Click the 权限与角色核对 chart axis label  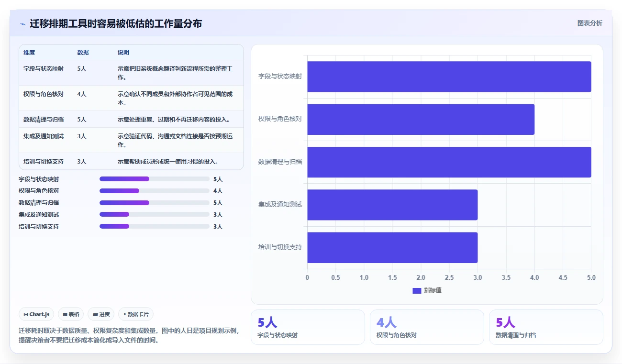(x=280, y=119)
